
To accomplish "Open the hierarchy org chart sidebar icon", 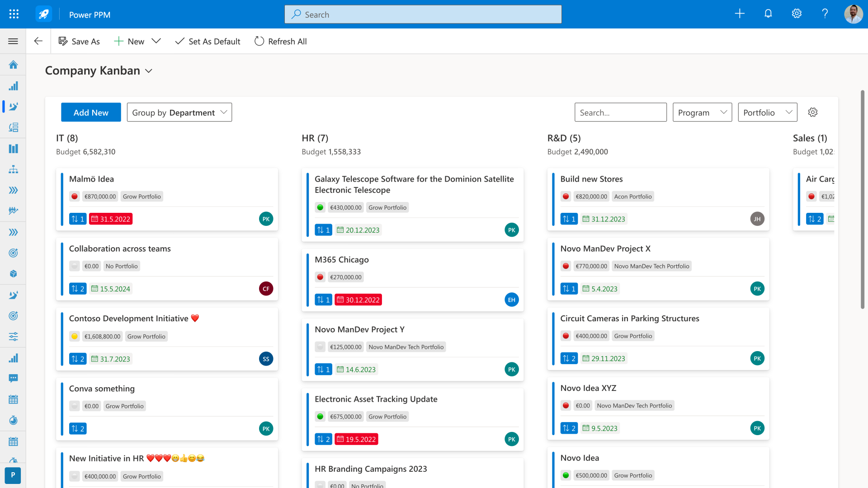I will click(13, 169).
